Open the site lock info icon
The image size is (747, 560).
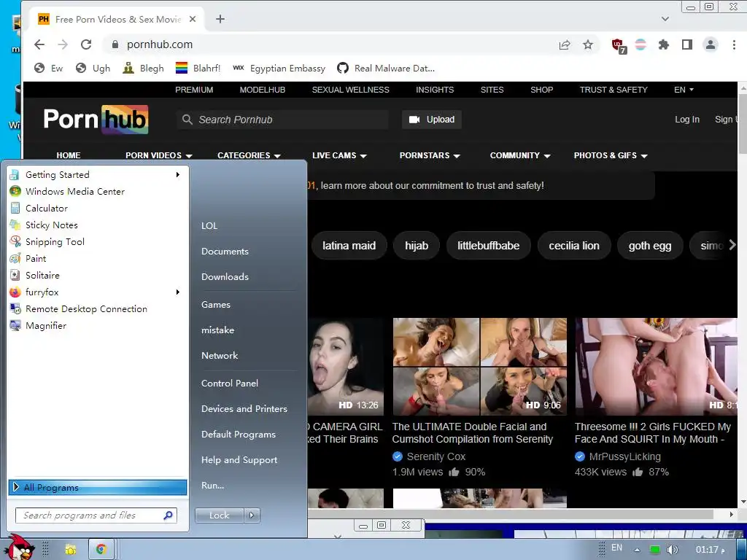[115, 44]
